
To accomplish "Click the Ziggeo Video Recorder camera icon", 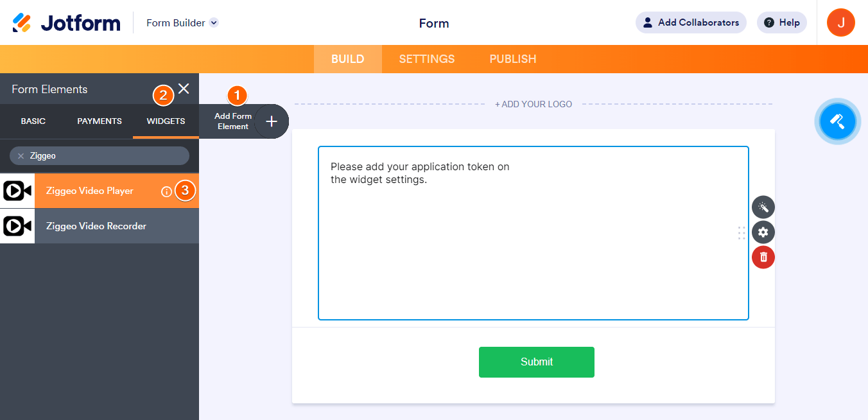I will point(17,226).
